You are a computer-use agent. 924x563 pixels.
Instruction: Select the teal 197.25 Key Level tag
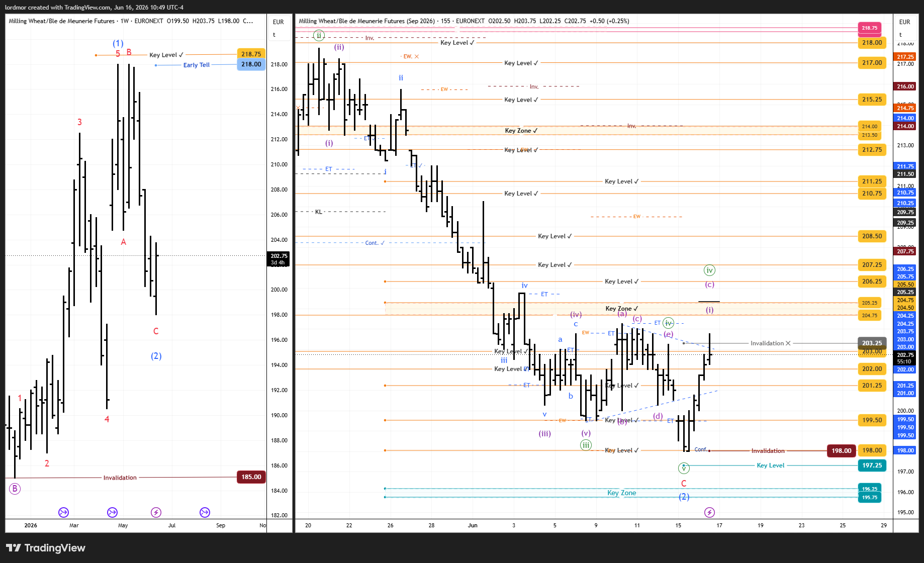tap(872, 465)
